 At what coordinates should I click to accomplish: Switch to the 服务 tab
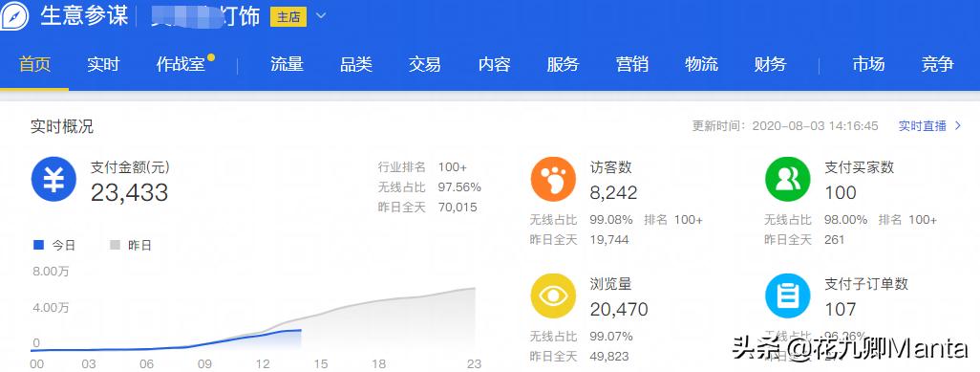click(x=564, y=64)
